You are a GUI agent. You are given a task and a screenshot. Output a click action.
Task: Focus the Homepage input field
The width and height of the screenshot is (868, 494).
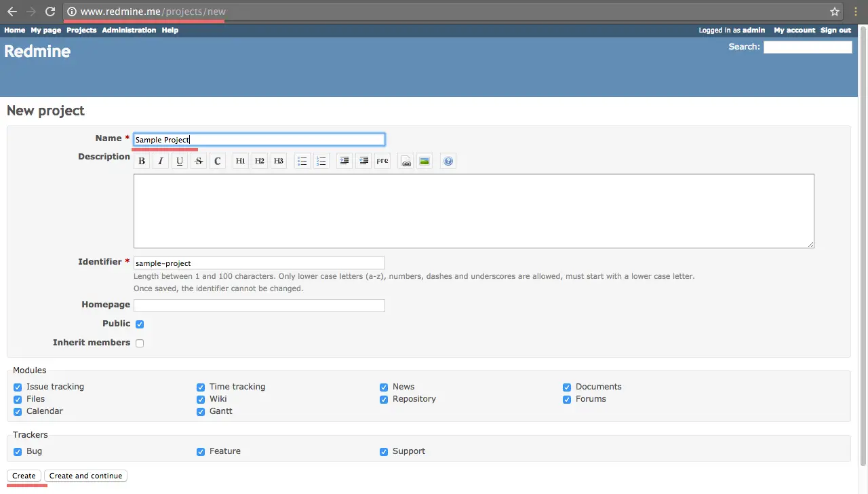tap(259, 305)
